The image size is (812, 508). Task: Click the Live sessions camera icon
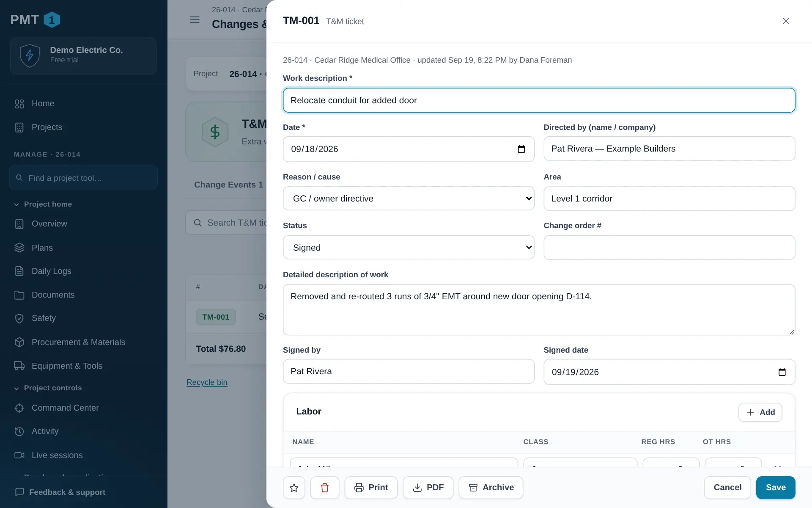(x=19, y=455)
